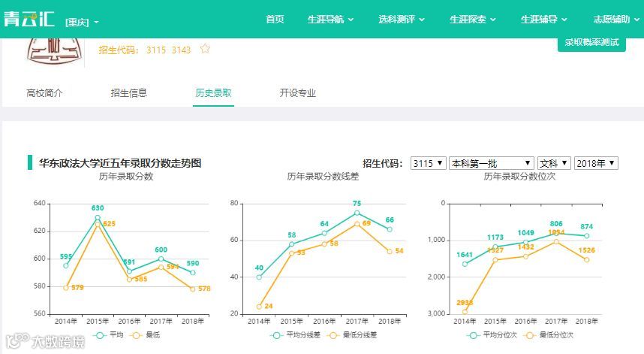Click the 录取概率测试 button

click(591, 43)
